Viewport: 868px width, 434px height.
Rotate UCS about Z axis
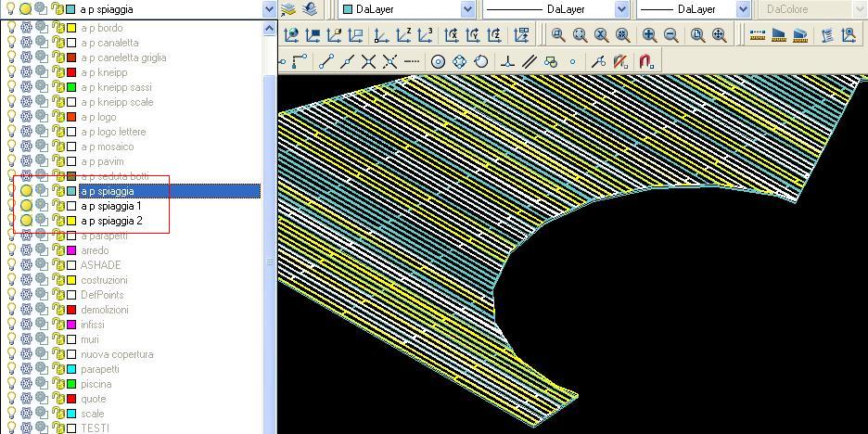[493, 35]
